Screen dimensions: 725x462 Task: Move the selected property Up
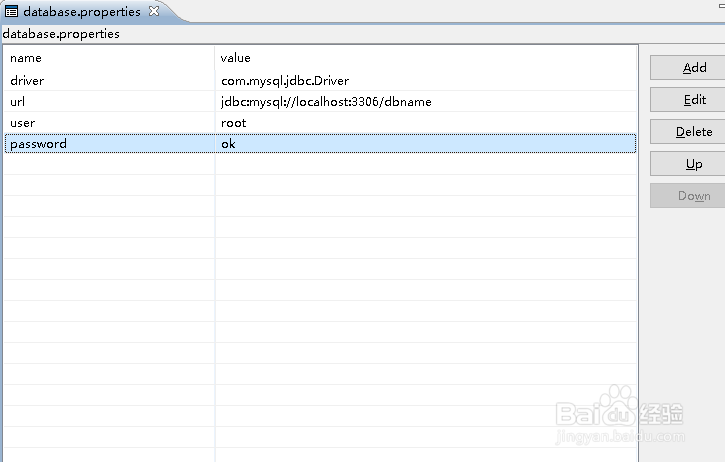687,164
